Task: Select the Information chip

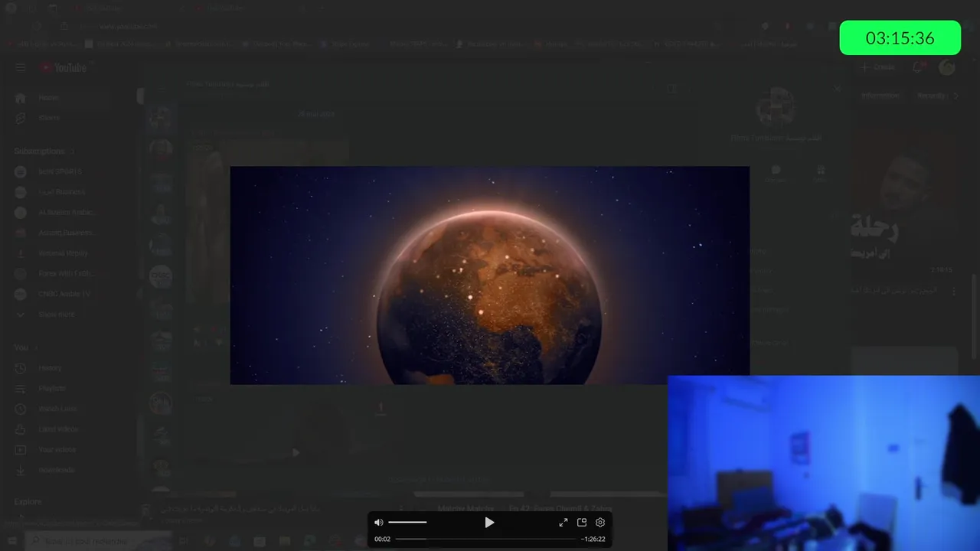Action: (880, 96)
